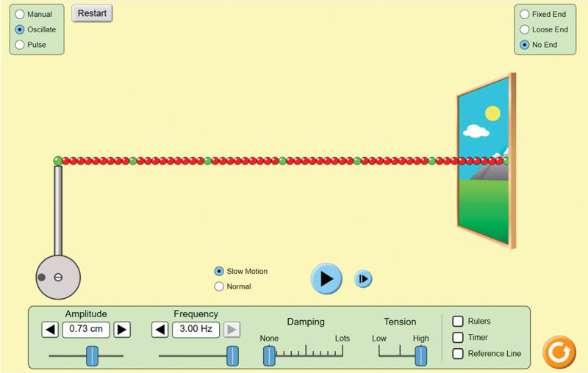Click the window picture at string end
Screen dimensions: 588x373
(484, 162)
